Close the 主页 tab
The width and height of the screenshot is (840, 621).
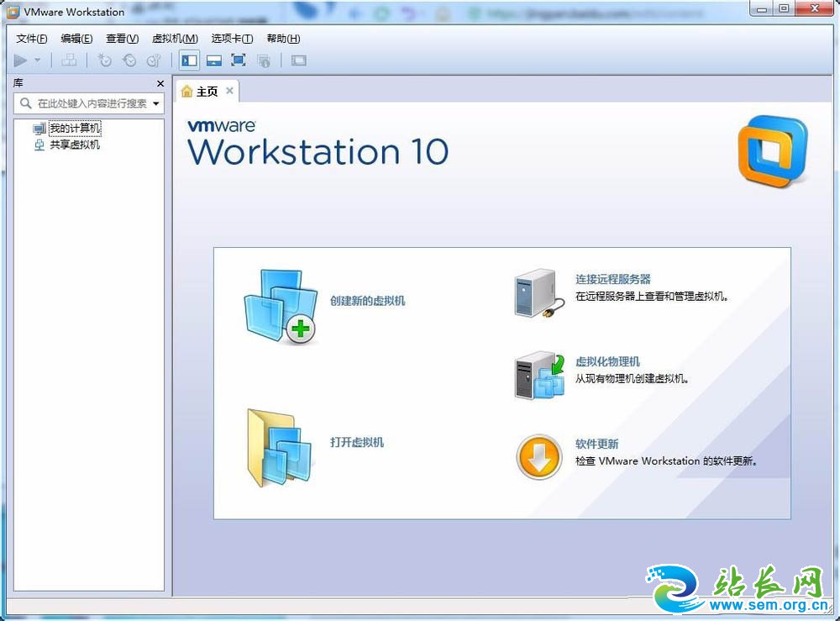pos(229,91)
